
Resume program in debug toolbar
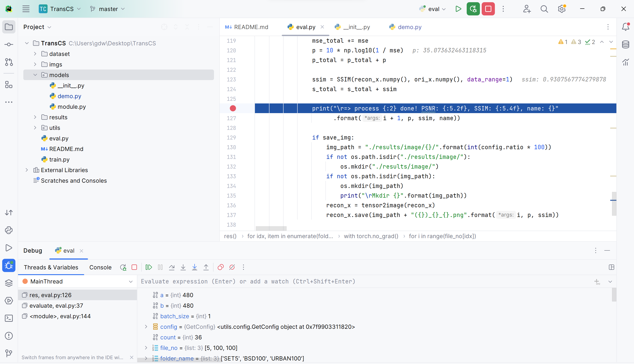[149, 267]
